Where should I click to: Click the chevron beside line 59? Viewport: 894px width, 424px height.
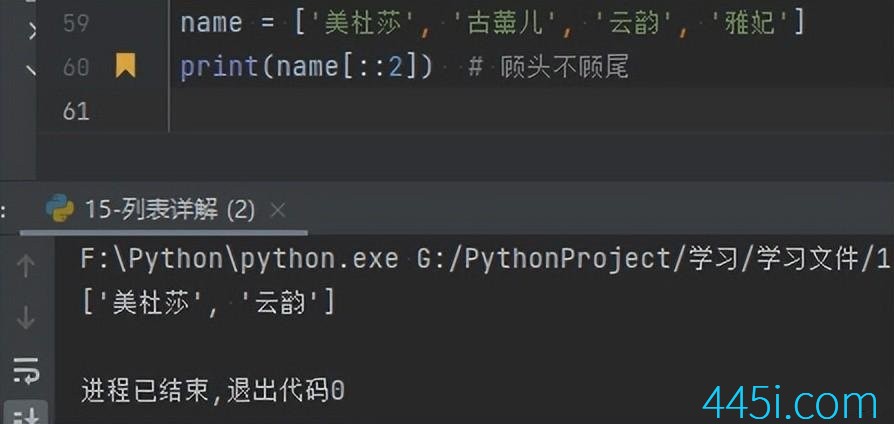tap(32, 28)
